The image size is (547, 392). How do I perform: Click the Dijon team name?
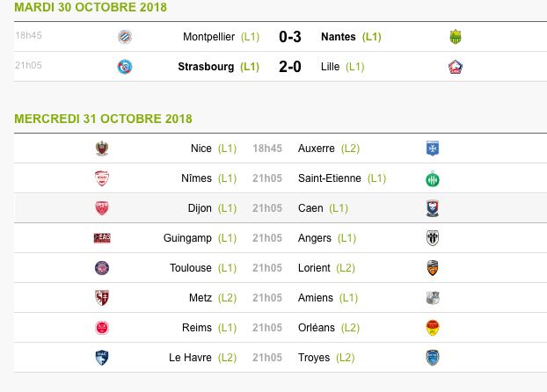point(200,208)
